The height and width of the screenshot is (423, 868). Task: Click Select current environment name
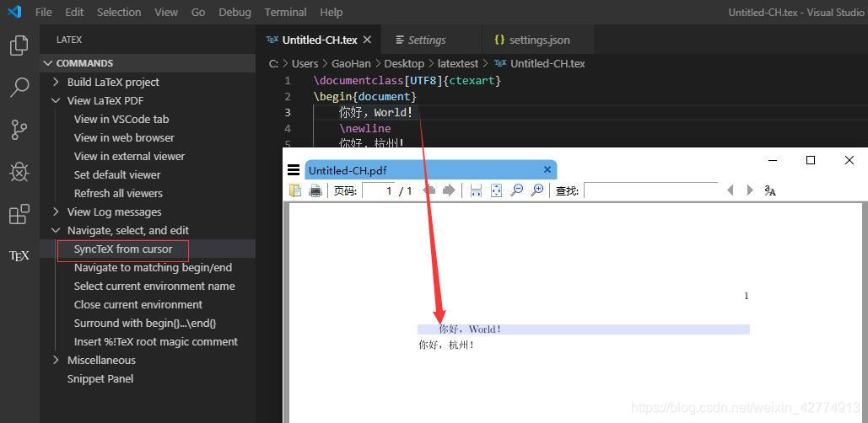pyautogui.click(x=154, y=286)
